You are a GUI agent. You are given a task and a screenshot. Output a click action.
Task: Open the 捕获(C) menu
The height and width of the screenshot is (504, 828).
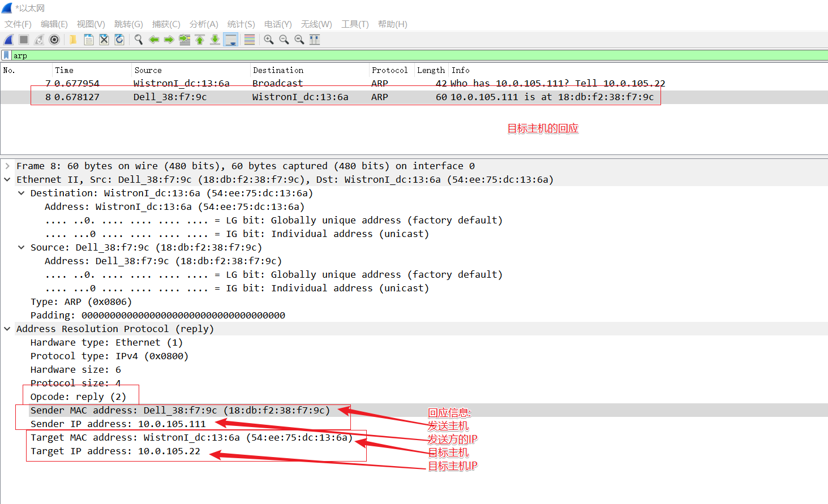[x=166, y=24]
